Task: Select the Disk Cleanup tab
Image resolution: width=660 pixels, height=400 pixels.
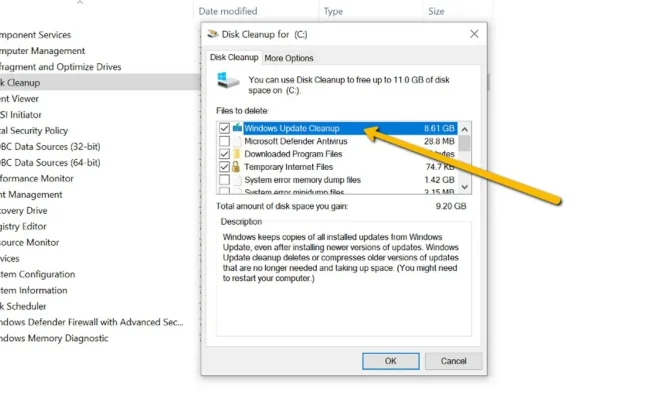Action: coord(233,58)
